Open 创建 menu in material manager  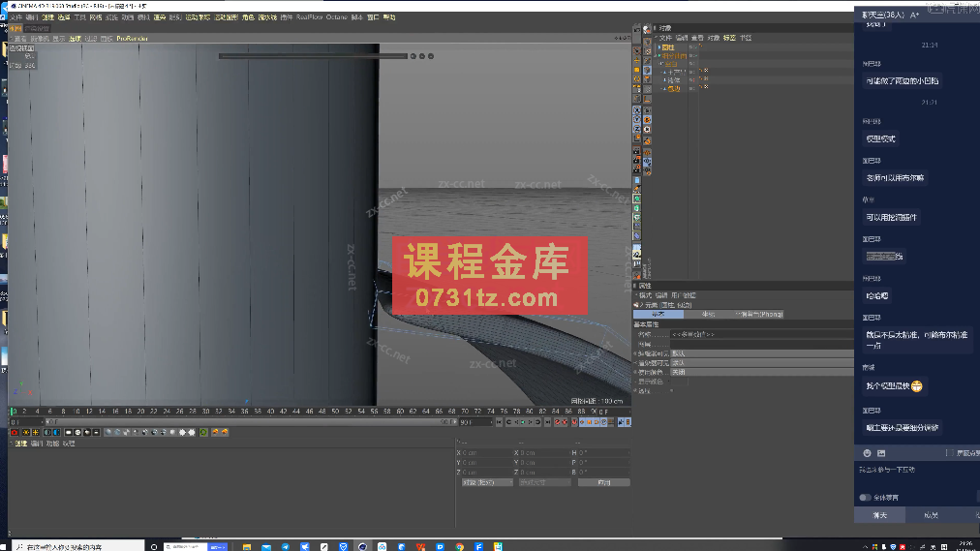pyautogui.click(x=20, y=444)
